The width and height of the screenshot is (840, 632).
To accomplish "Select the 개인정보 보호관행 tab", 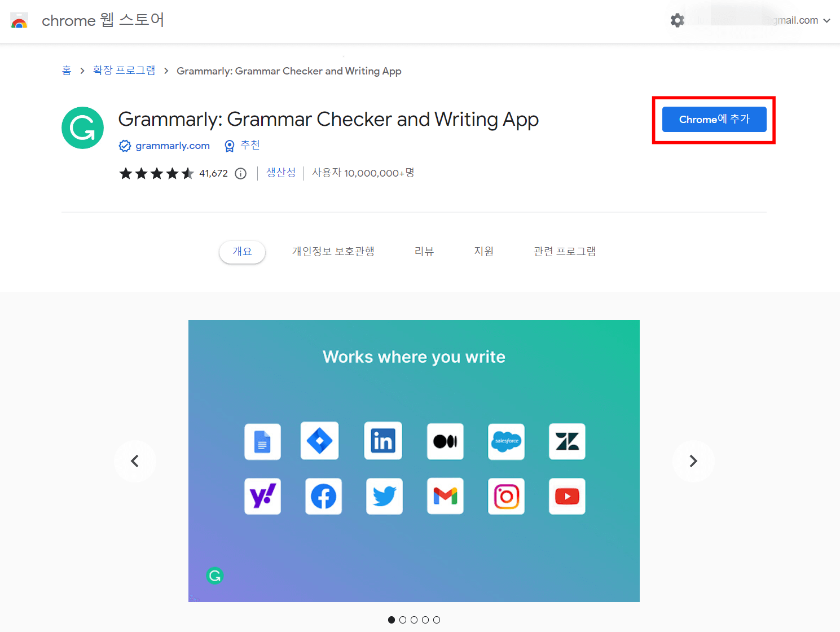I will (333, 252).
